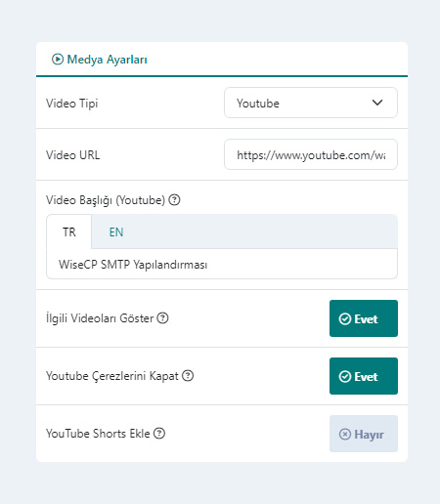Show help for Youtube Çerezlerini Kapat
Image resolution: width=440 pixels, height=504 pixels.
tap(188, 375)
